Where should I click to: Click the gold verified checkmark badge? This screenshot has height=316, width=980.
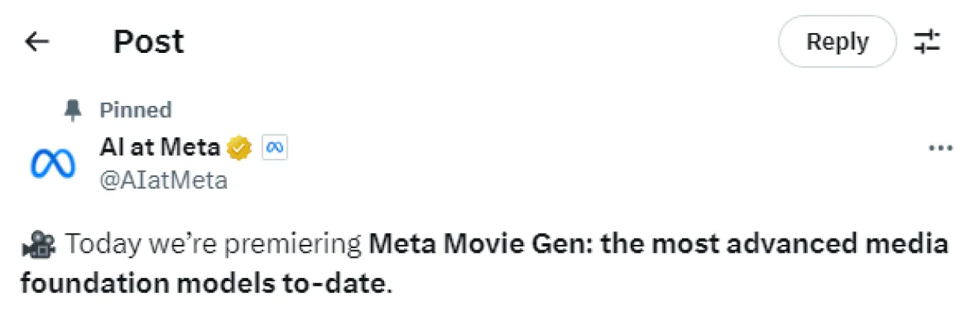[x=239, y=147]
